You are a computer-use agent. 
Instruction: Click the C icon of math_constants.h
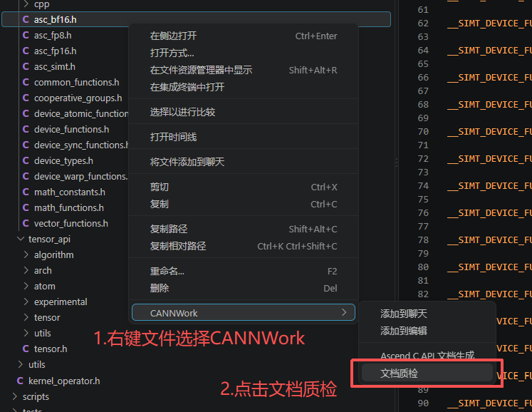[26, 192]
